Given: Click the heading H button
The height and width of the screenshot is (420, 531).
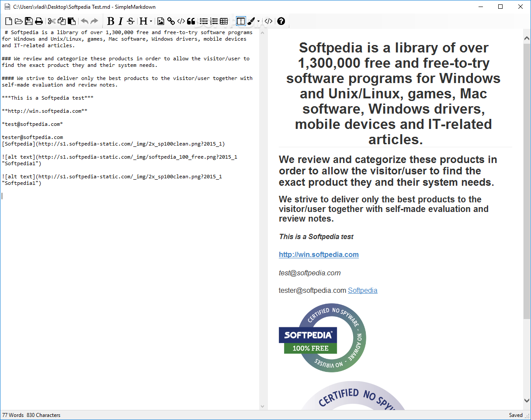Looking at the screenshot, I should pos(143,21).
